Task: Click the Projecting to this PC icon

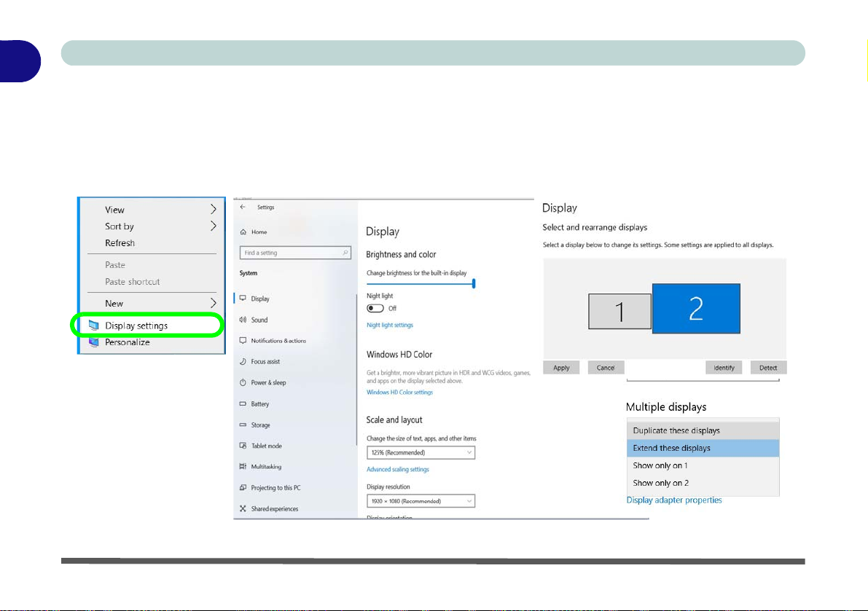Action: point(243,488)
